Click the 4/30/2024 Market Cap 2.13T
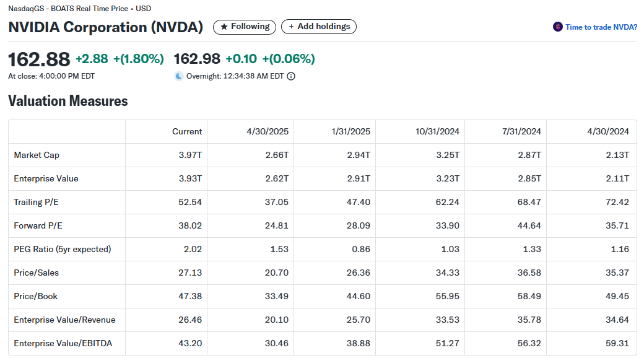 point(617,155)
